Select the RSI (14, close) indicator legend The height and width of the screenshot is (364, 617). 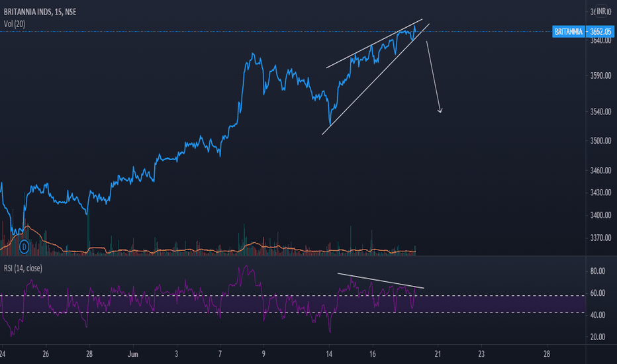(23, 269)
